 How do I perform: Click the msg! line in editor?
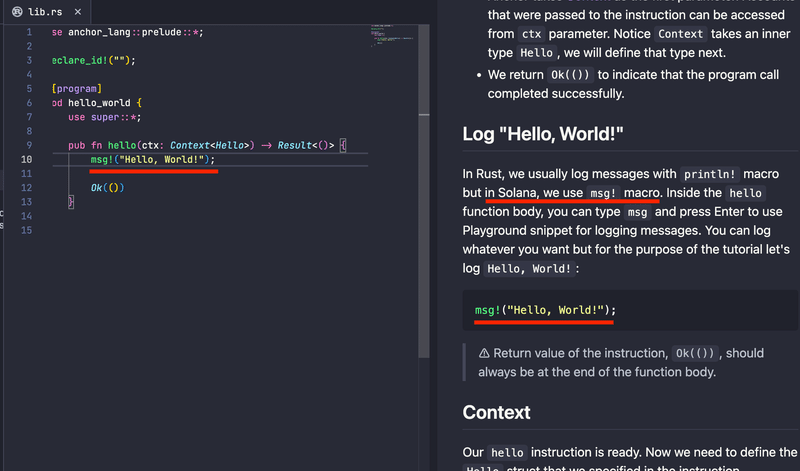pyautogui.click(x=153, y=160)
